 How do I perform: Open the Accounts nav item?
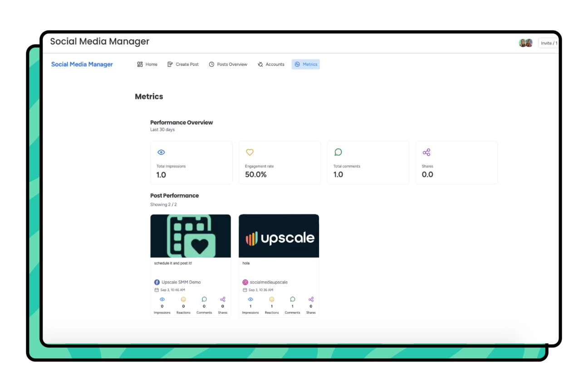pyautogui.click(x=271, y=64)
